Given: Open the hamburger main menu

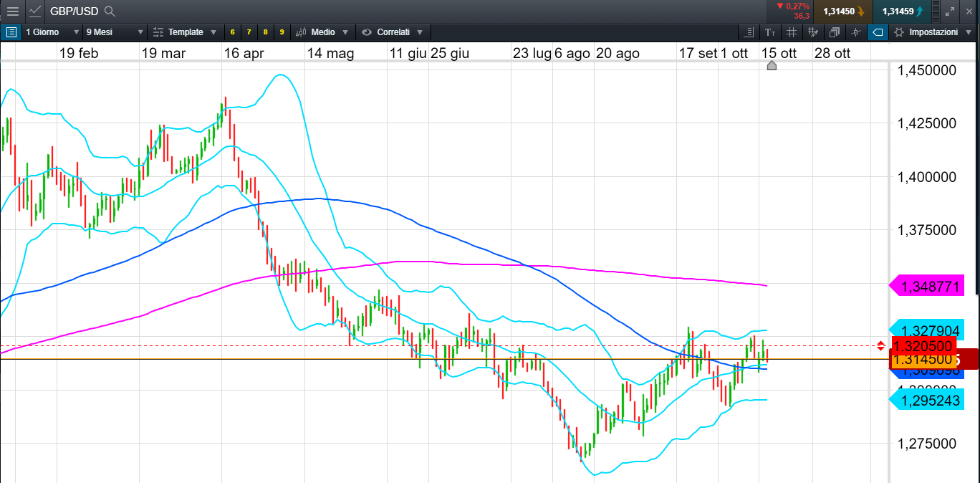Looking at the screenshot, I should pos(12,11).
